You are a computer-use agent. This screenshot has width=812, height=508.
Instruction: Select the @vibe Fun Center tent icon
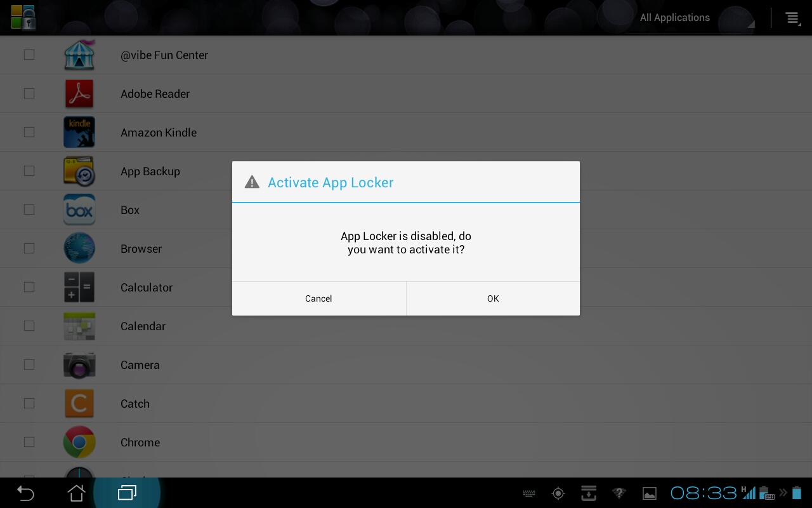click(79, 55)
